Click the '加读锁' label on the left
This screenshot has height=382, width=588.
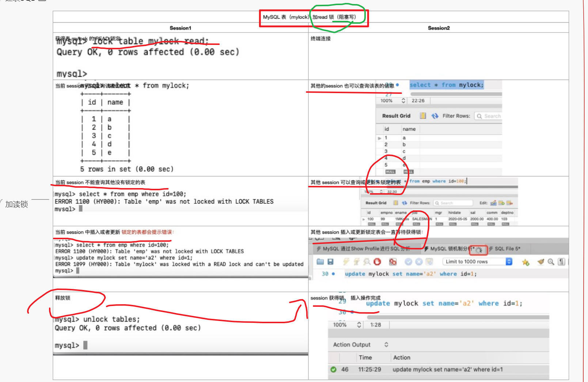pyautogui.click(x=16, y=204)
